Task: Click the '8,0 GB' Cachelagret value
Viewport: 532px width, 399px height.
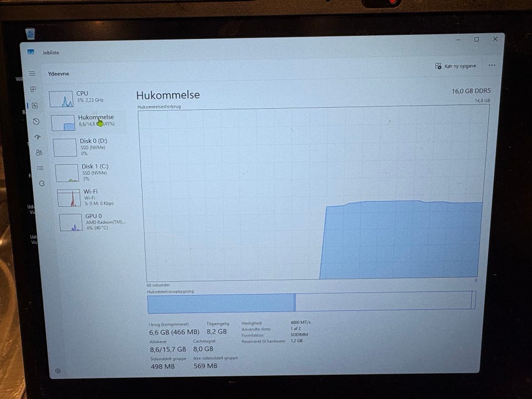Action: [203, 349]
